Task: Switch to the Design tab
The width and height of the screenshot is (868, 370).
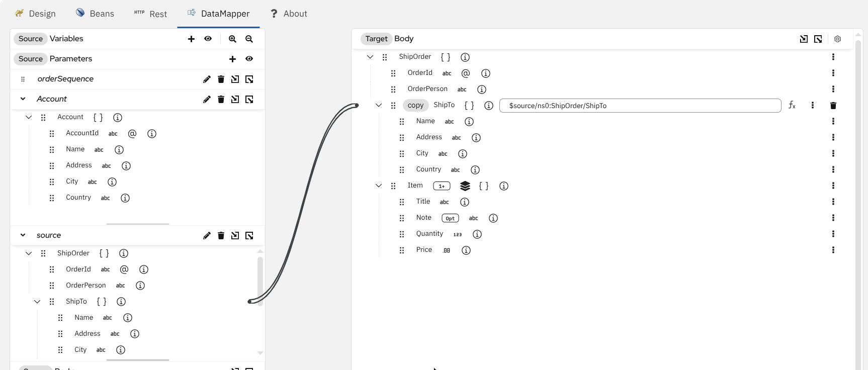Action: [x=35, y=14]
